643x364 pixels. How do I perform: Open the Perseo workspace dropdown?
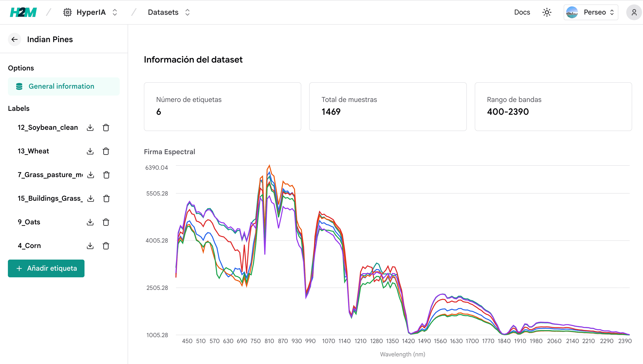pyautogui.click(x=591, y=12)
